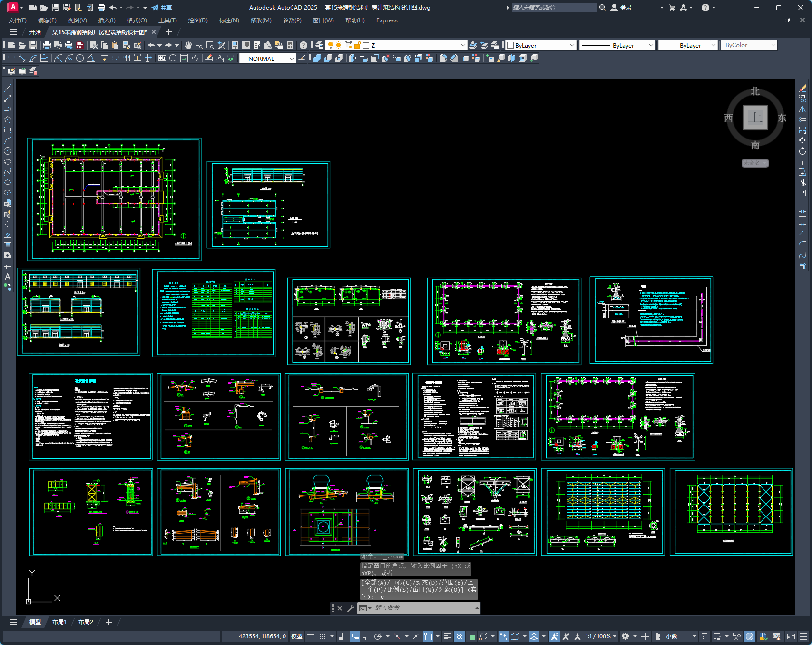
Task: Click the layer Z color swatch
Action: (366, 45)
